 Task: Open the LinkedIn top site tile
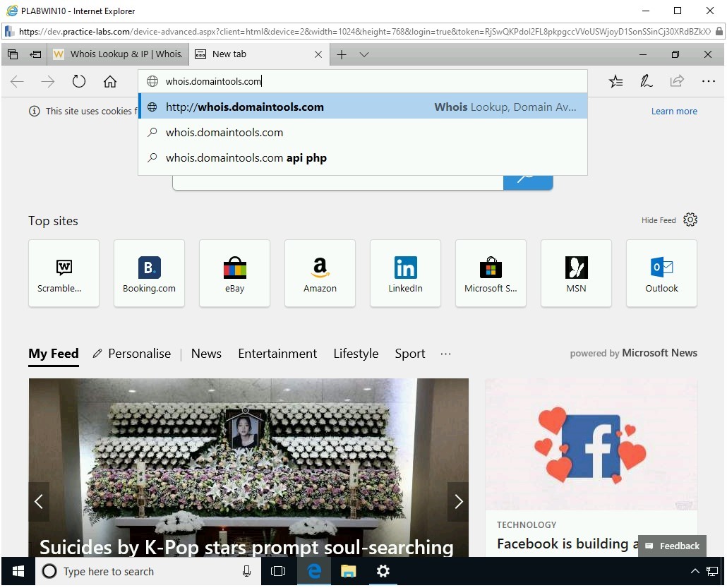point(405,274)
